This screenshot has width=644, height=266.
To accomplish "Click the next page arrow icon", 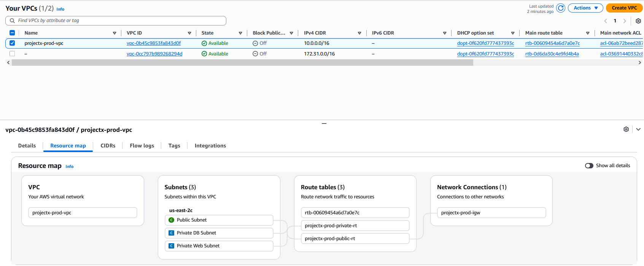I will pyautogui.click(x=624, y=21).
